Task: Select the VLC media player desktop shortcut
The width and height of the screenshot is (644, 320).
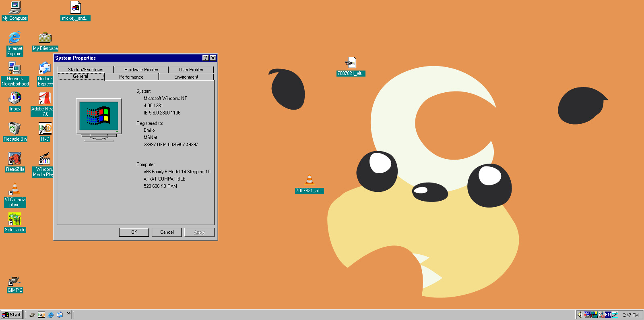Action: [15, 189]
